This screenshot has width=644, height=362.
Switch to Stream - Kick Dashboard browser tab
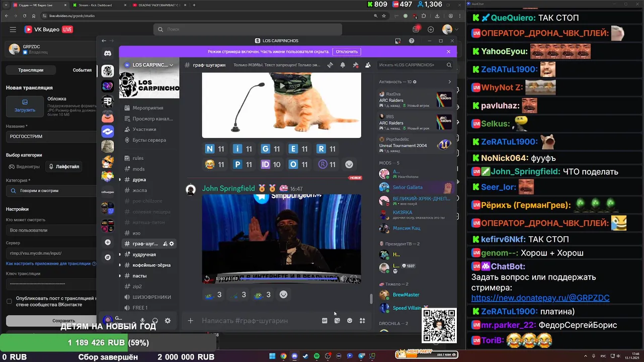pyautogui.click(x=96, y=5)
